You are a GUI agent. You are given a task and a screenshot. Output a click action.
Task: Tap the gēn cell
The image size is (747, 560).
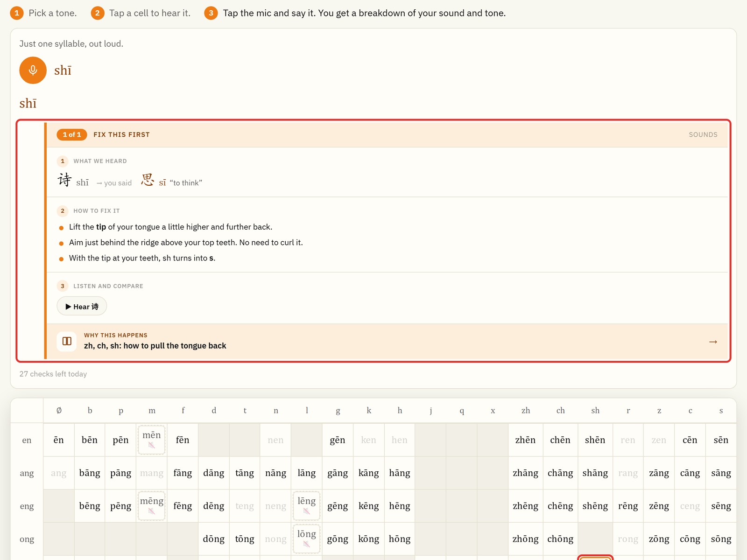pos(338,440)
